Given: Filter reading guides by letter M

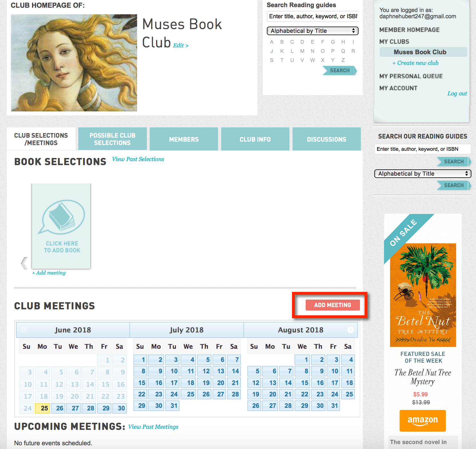Looking at the screenshot, I should (x=302, y=51).
